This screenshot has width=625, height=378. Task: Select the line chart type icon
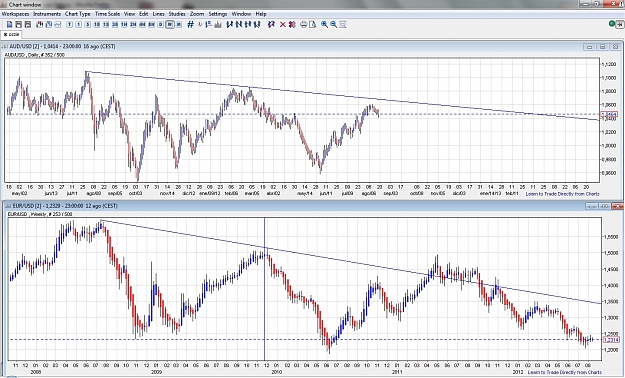point(58,25)
